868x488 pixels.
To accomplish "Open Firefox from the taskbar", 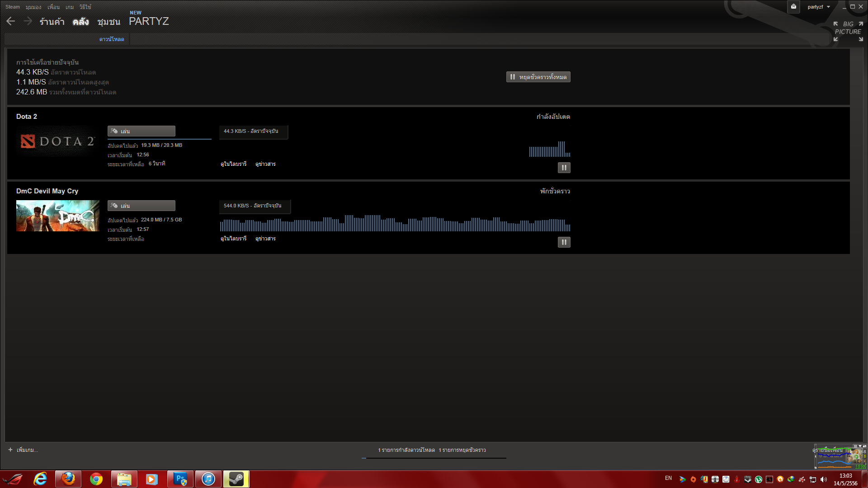I will (68, 479).
